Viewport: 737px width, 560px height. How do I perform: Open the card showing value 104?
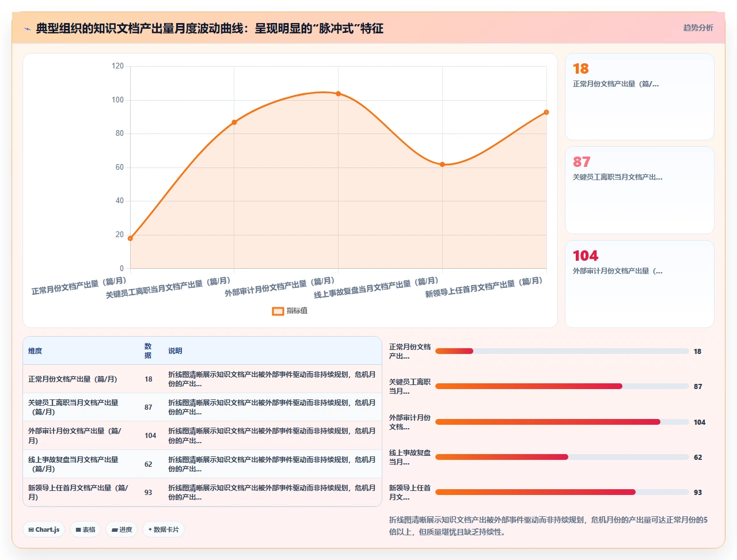(640, 284)
